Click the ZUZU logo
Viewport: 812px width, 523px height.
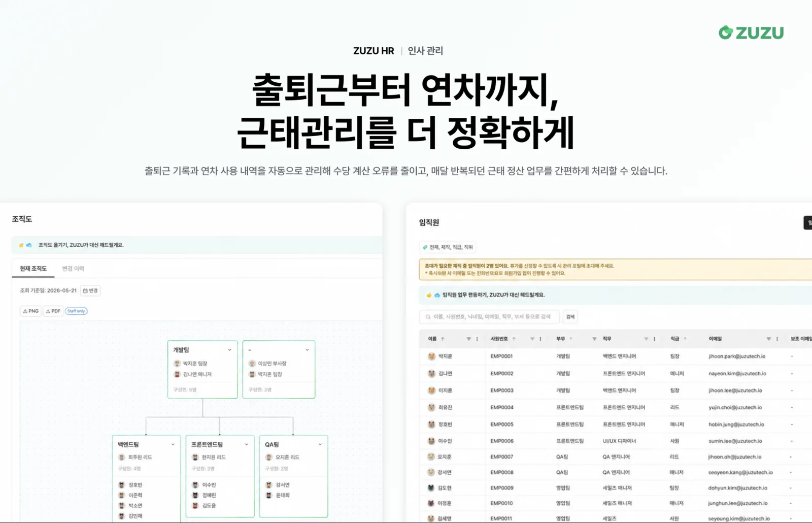(751, 32)
